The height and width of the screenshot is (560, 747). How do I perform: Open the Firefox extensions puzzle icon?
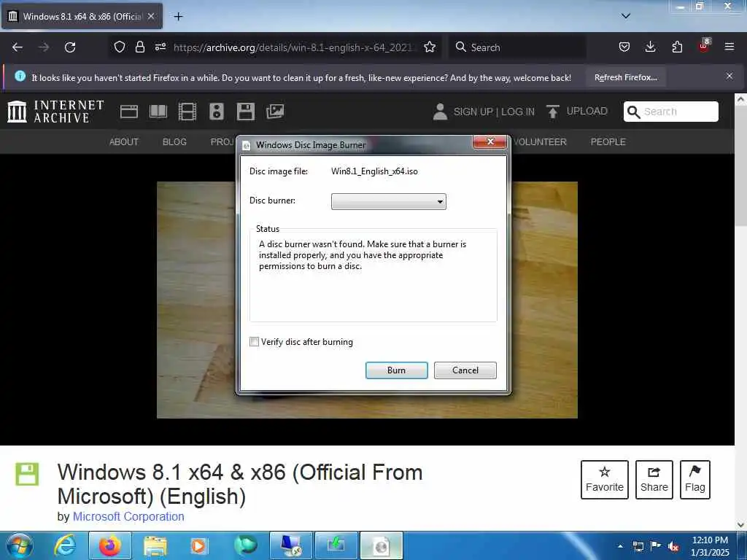[x=677, y=47]
